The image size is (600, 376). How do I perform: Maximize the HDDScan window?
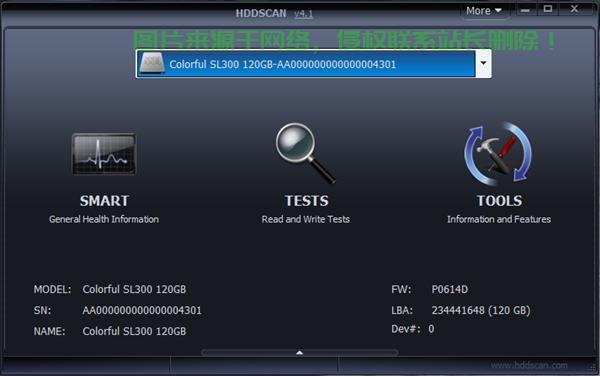click(548, 9)
